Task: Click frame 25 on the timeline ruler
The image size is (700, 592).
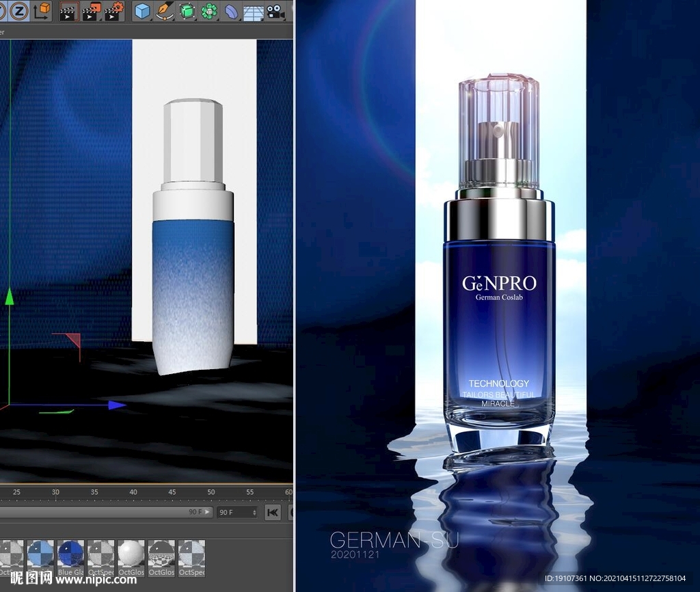Action: click(x=16, y=492)
